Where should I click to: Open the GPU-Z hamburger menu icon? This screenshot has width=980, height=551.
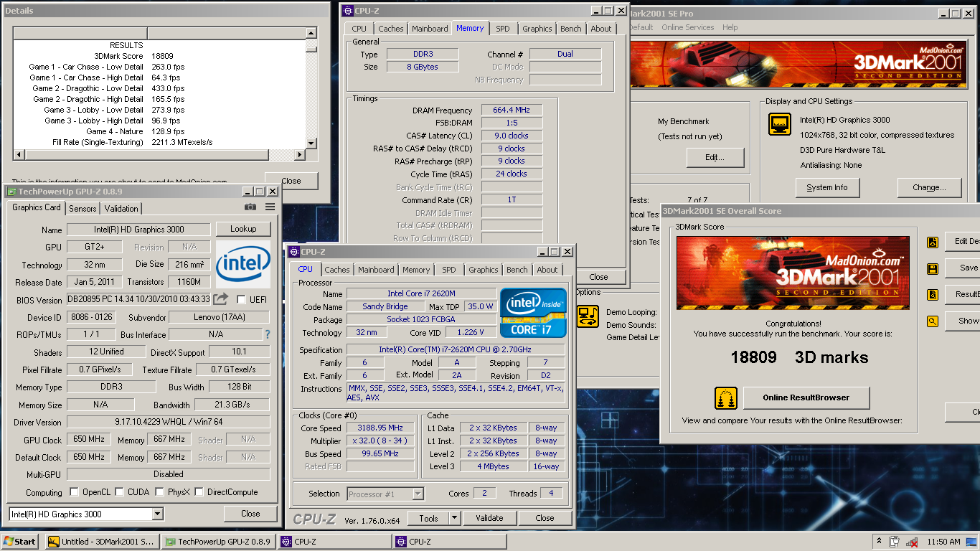[270, 207]
